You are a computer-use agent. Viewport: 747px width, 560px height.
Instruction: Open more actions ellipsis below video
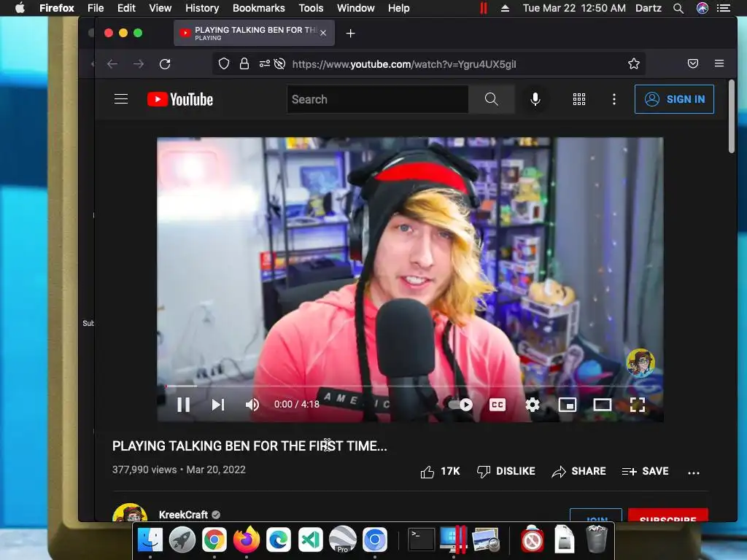(694, 472)
